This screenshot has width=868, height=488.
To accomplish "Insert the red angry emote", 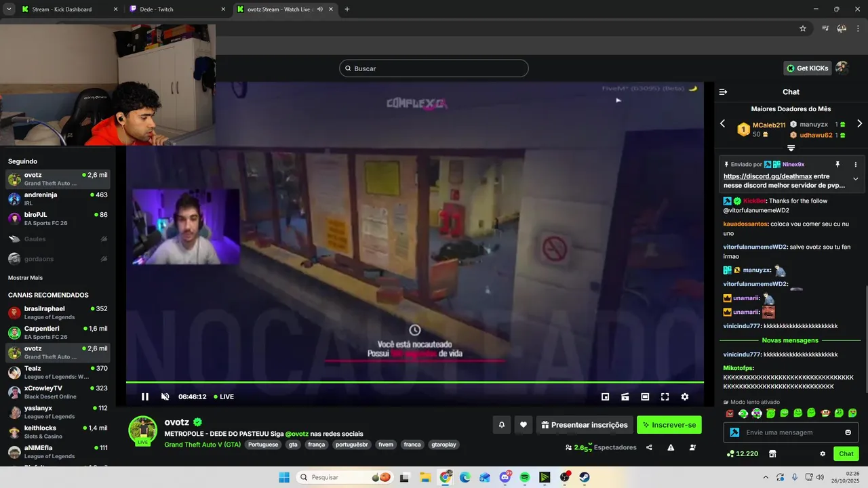I will tap(730, 413).
